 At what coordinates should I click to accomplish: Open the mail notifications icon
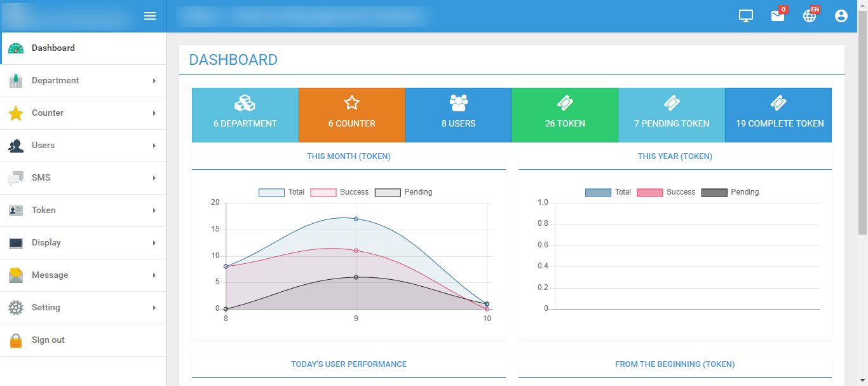(778, 16)
